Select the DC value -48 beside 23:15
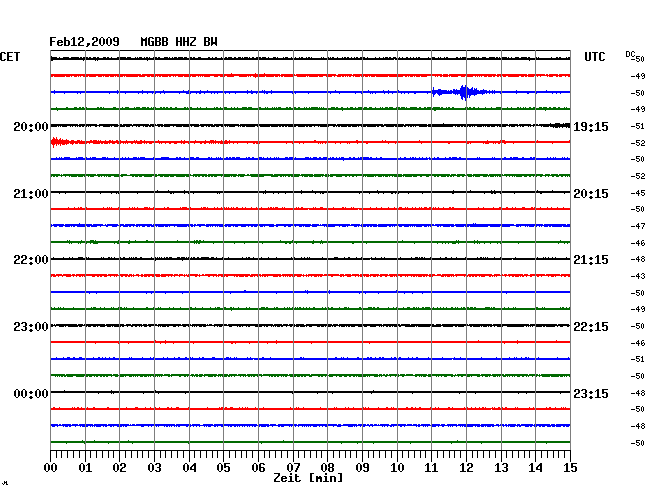650x494 pixels. point(638,393)
